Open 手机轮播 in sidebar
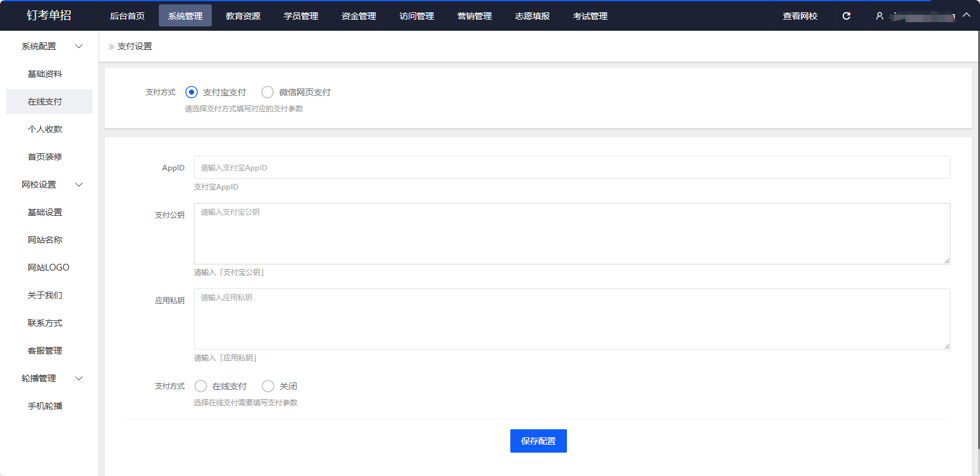Screen dimensions: 980x476 point(45,406)
